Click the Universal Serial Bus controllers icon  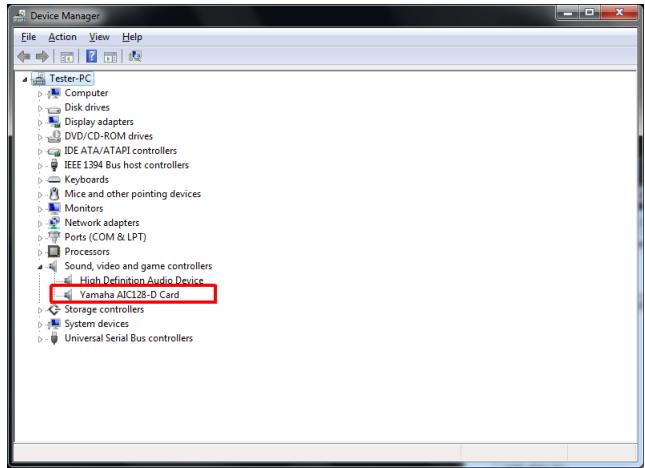[54, 338]
